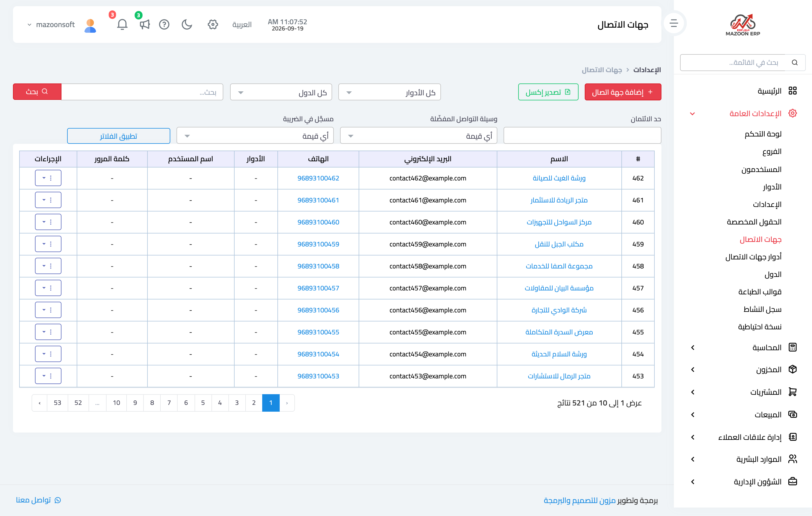Open مسجّل في الضريبة dropdown
This screenshot has width=812, height=516.
[255, 136]
